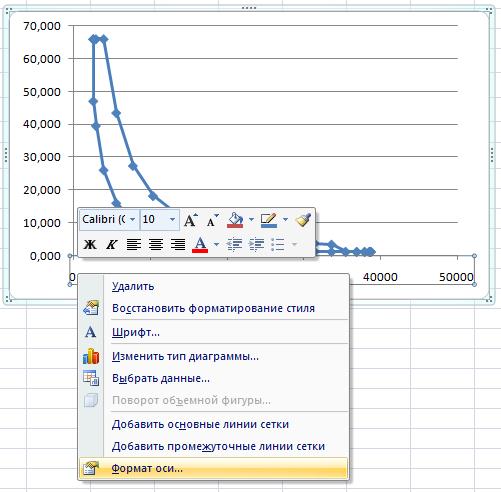
Task: Toggle bold (Ж) formatting
Action: point(90,245)
